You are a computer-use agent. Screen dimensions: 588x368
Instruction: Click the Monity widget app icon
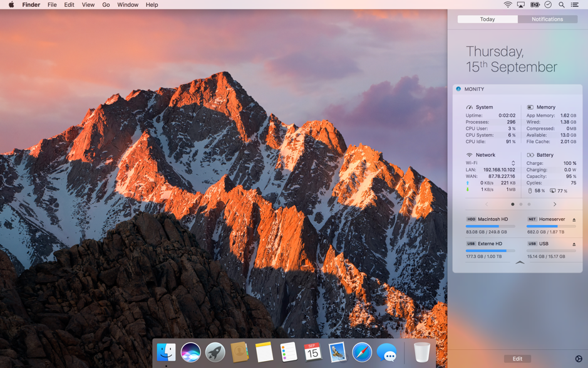[458, 89]
